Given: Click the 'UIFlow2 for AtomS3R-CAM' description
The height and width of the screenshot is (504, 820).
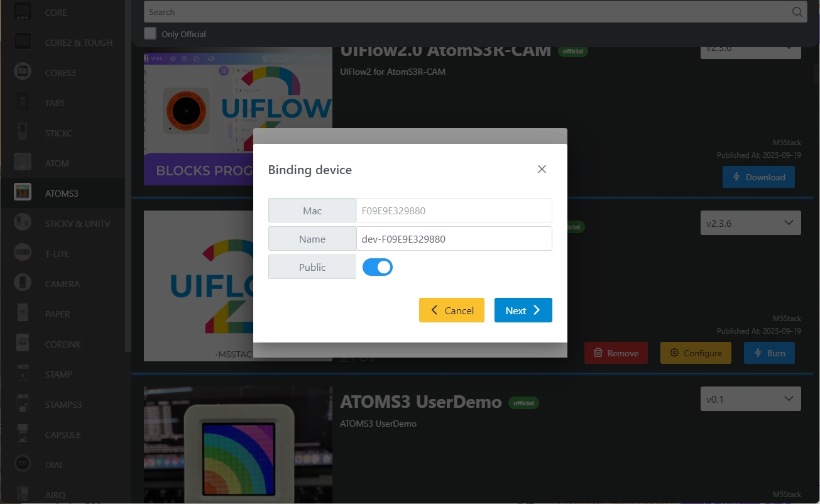Looking at the screenshot, I should (x=393, y=72).
